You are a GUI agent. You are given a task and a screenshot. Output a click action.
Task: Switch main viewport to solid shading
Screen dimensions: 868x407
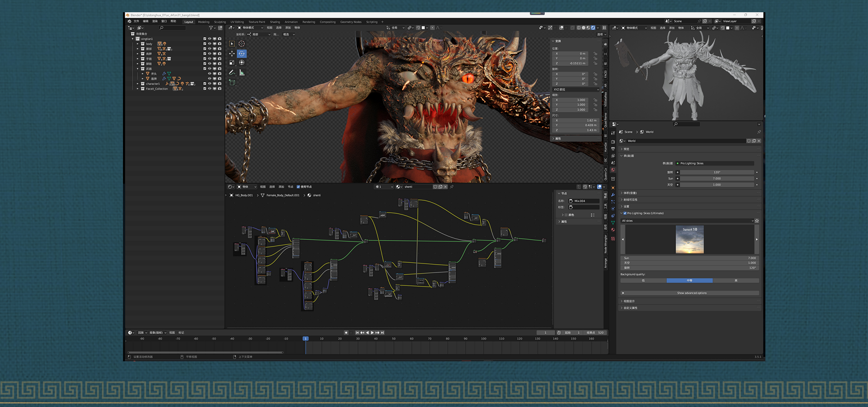coord(584,28)
